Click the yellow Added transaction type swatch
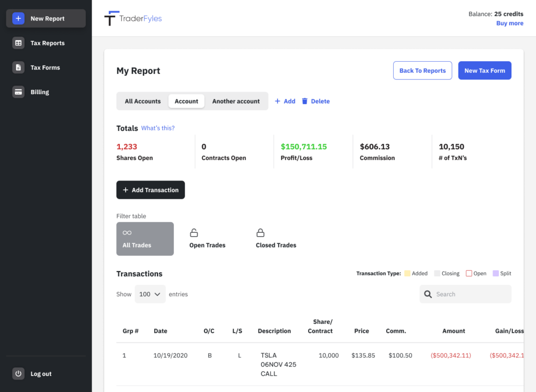Image resolution: width=536 pixels, height=392 pixels. [407, 273]
